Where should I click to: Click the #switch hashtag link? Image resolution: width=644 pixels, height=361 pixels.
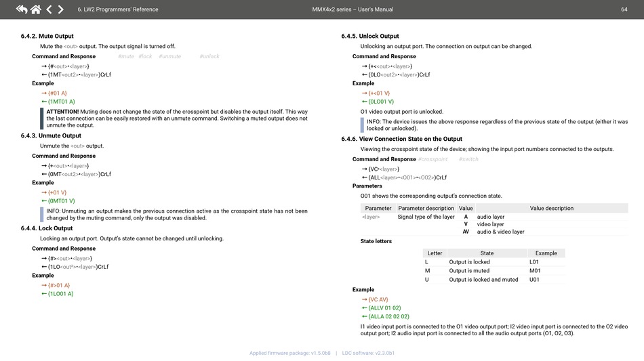pyautogui.click(x=468, y=159)
